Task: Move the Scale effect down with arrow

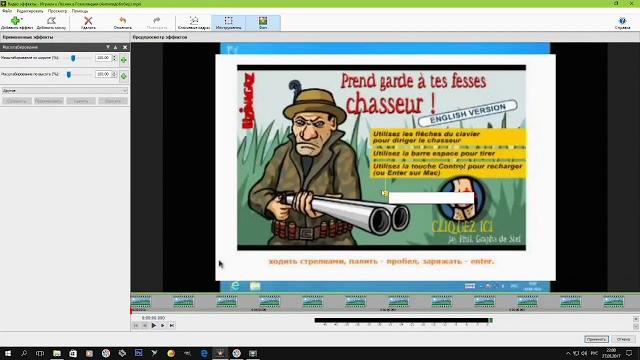Action: pos(108,47)
